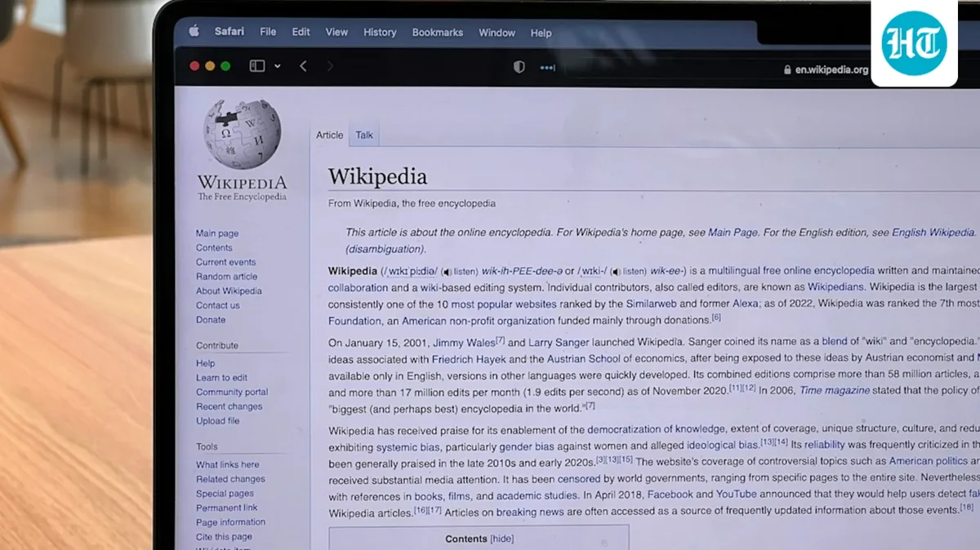Screen dimensions: 980x550
Task: Open the Austrian School link
Action: tap(584, 359)
